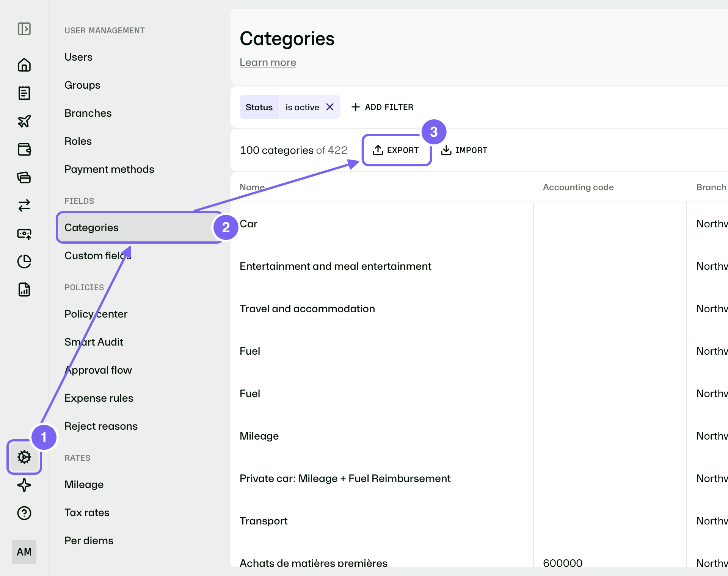Open Reject reasons page

tap(101, 426)
